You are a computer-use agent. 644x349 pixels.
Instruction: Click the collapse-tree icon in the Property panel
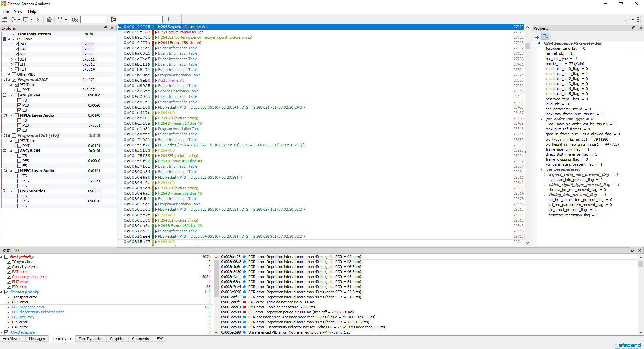click(x=545, y=36)
